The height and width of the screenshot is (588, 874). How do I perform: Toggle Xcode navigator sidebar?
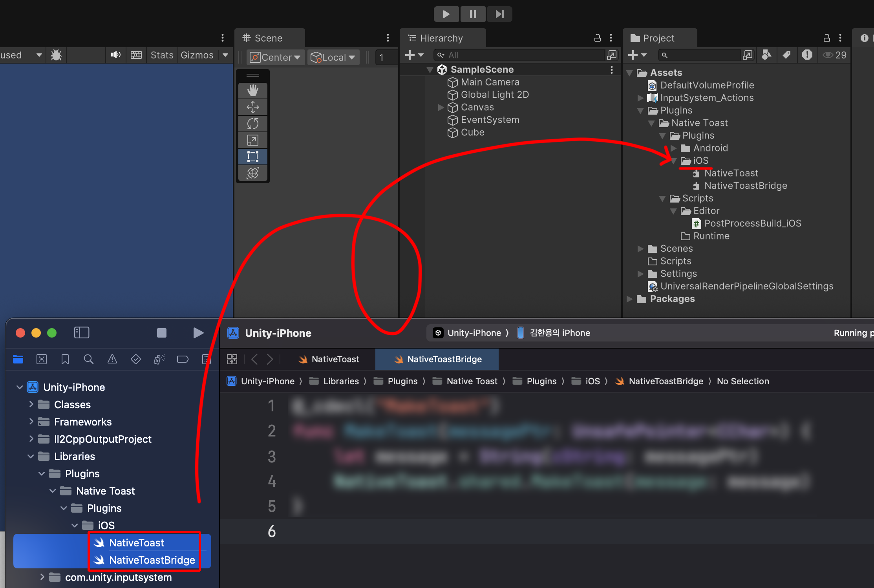pyautogui.click(x=82, y=333)
